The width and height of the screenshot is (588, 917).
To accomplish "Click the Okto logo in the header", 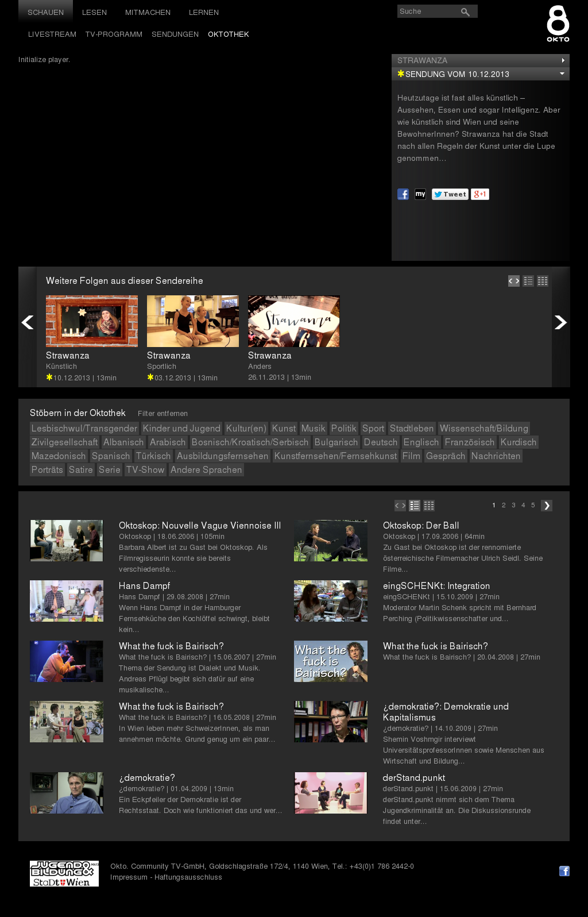I will (558, 24).
